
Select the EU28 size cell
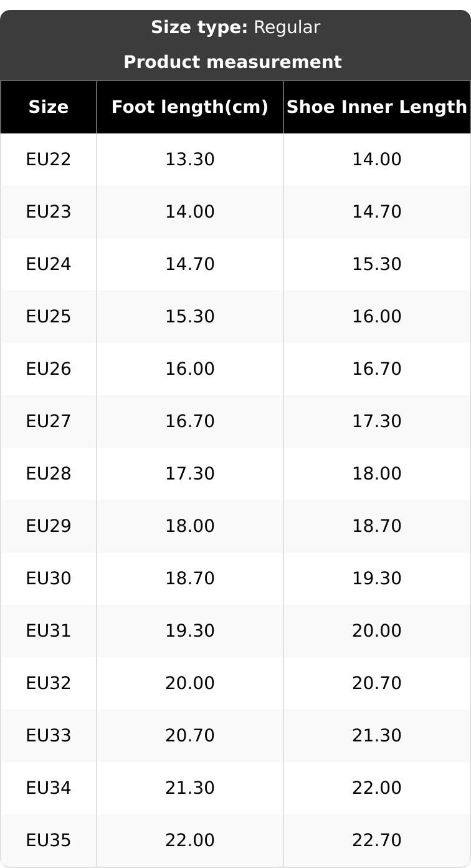click(49, 474)
